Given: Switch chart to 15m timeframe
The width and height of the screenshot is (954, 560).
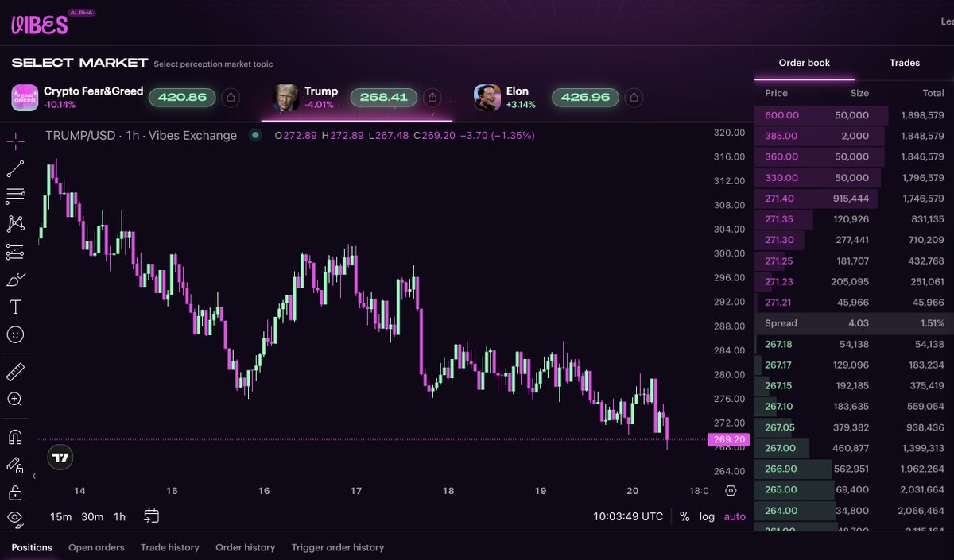Looking at the screenshot, I should coord(60,516).
